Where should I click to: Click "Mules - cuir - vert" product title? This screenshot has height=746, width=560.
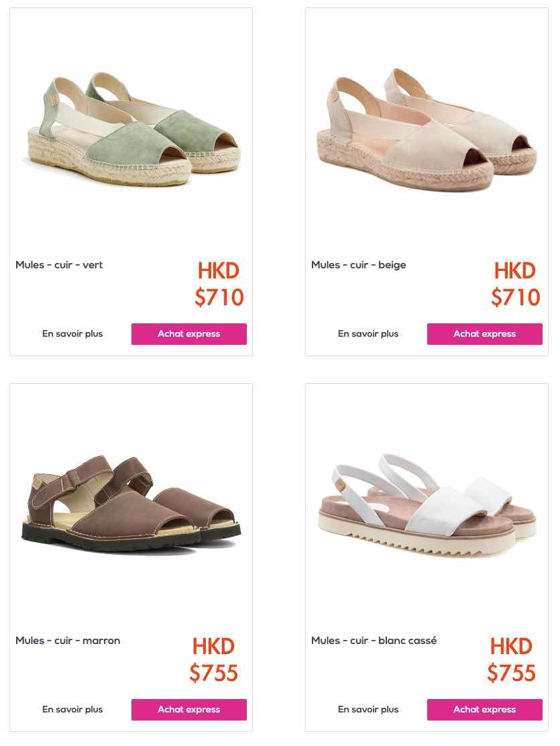pyautogui.click(x=59, y=265)
